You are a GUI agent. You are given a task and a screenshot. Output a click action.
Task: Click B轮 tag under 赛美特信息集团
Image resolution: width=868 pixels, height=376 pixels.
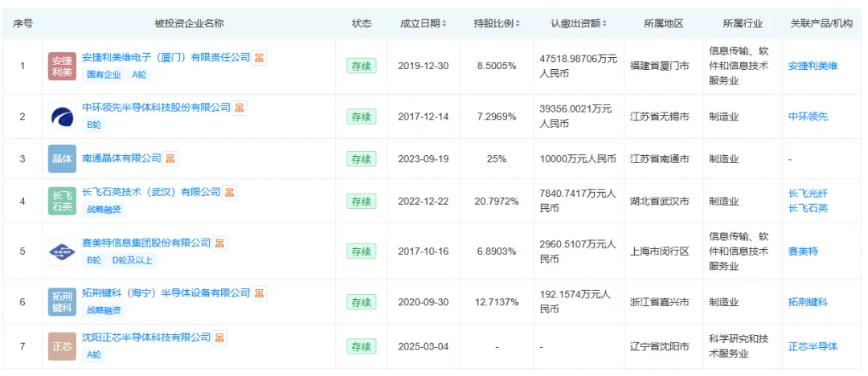point(94,260)
